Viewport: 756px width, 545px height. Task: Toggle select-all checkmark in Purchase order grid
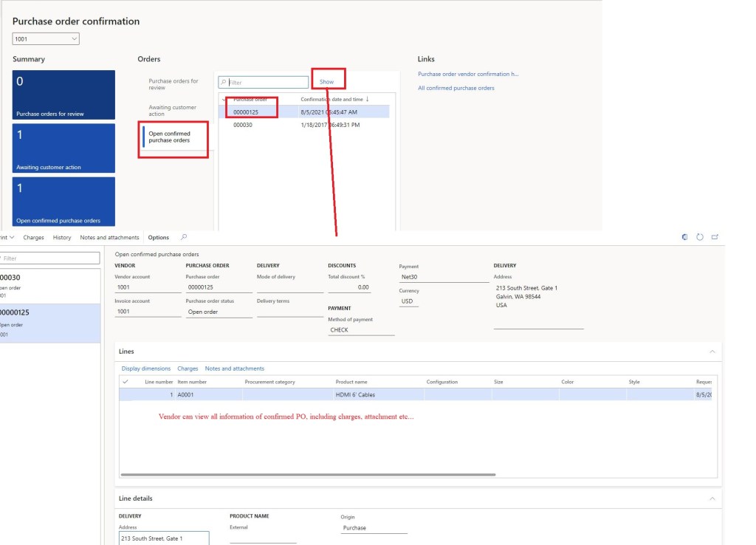click(224, 99)
